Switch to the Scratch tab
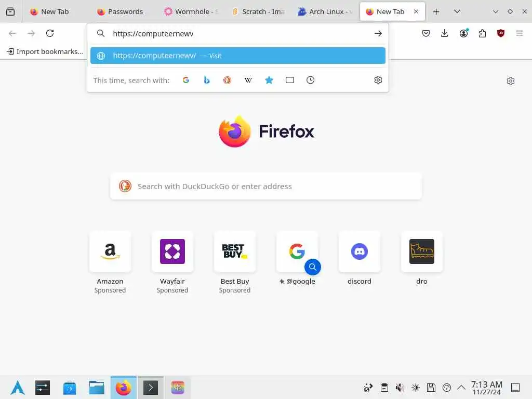The image size is (532, 399). pos(259,11)
